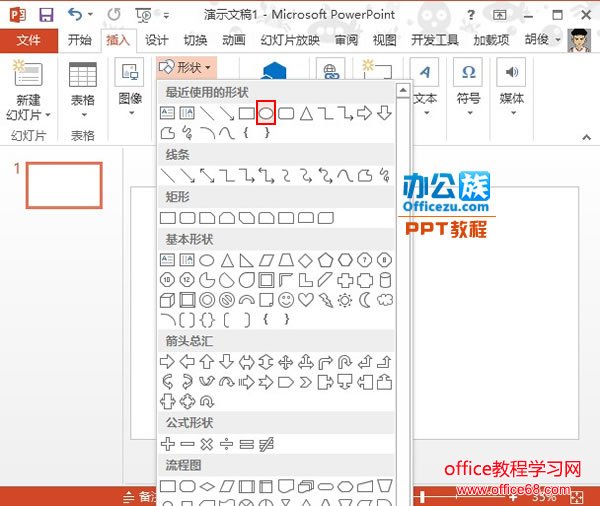Select the quad arrow in block arrows

286,361
